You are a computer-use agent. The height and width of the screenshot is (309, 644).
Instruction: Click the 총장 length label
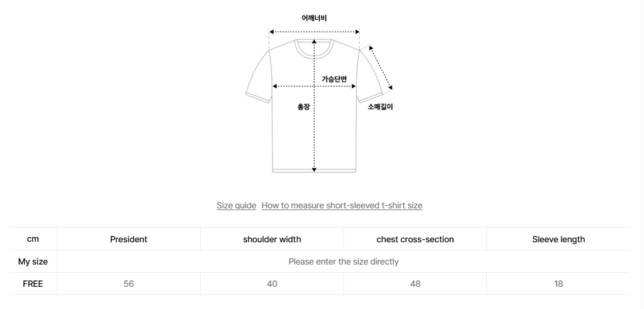(x=304, y=107)
